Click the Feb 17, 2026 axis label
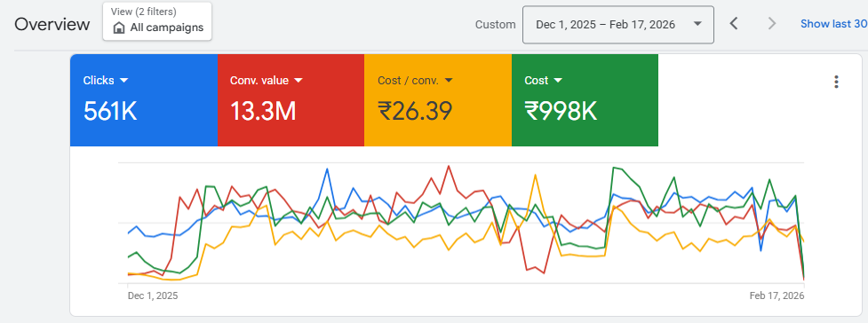Viewport: 868px width, 323px height. coord(776,295)
